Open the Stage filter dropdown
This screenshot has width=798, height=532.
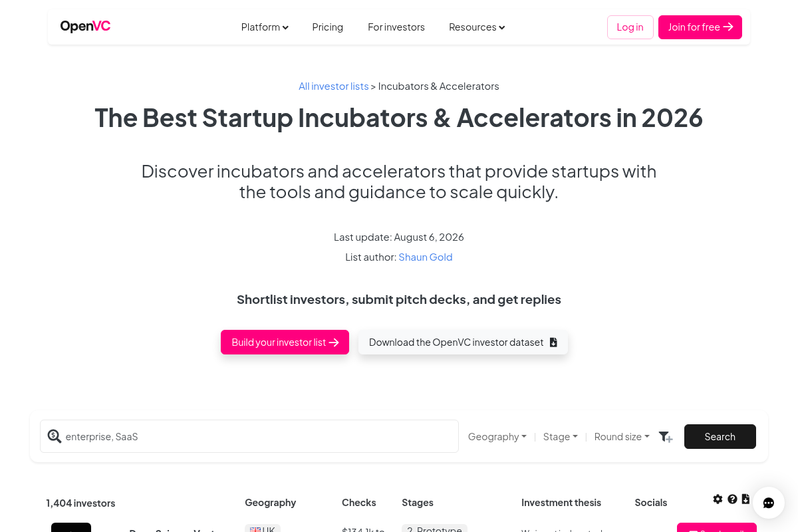(x=560, y=437)
